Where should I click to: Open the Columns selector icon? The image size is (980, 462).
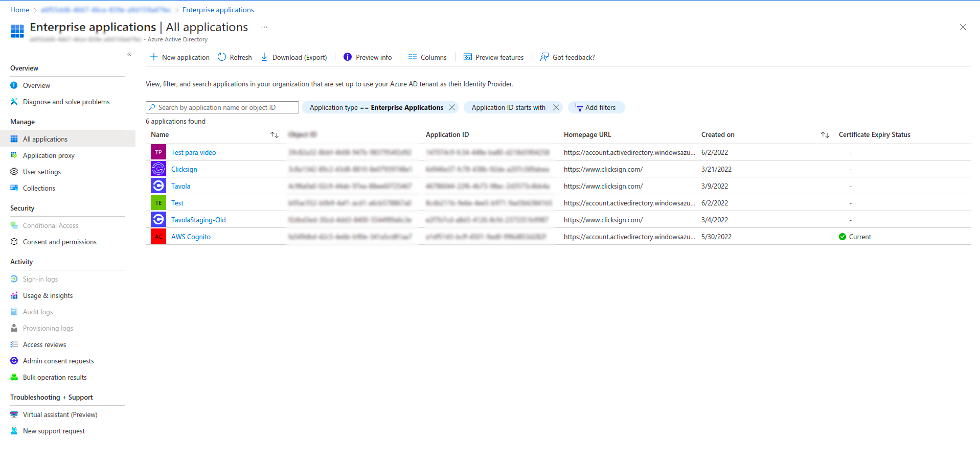point(413,57)
